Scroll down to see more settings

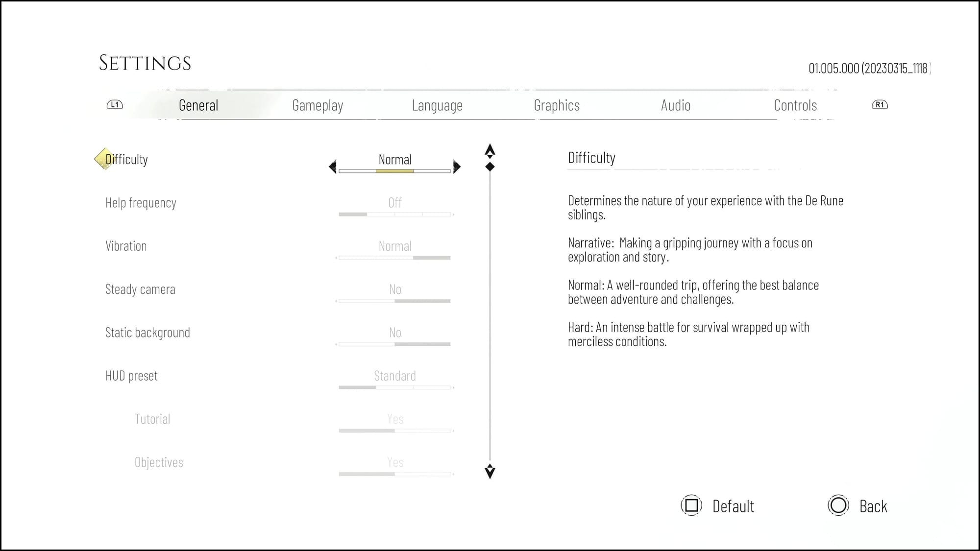click(490, 471)
